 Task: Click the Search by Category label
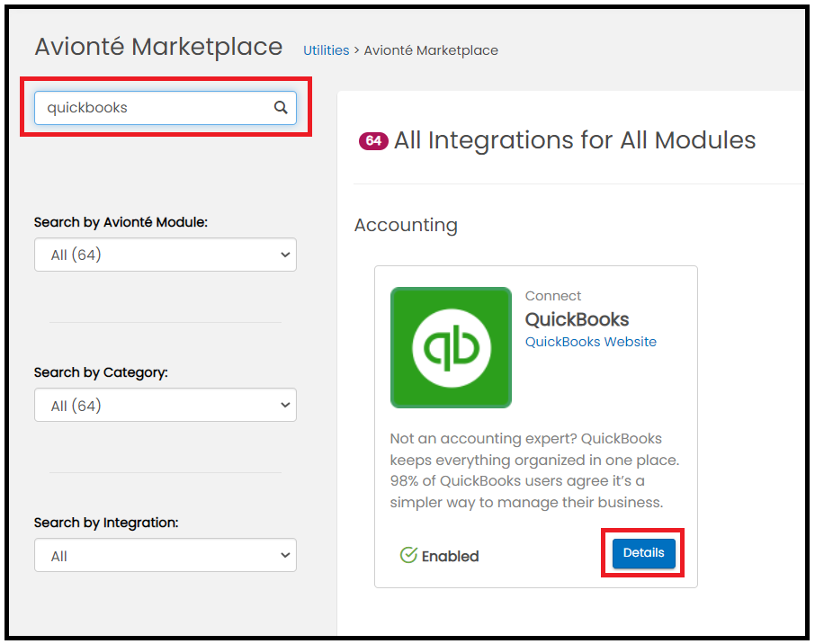click(101, 372)
